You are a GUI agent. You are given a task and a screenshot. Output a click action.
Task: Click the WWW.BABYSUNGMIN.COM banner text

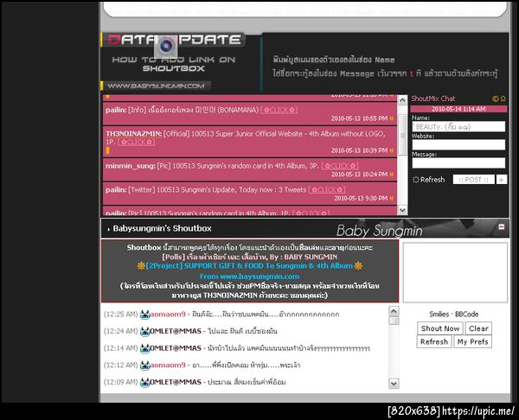click(156, 86)
